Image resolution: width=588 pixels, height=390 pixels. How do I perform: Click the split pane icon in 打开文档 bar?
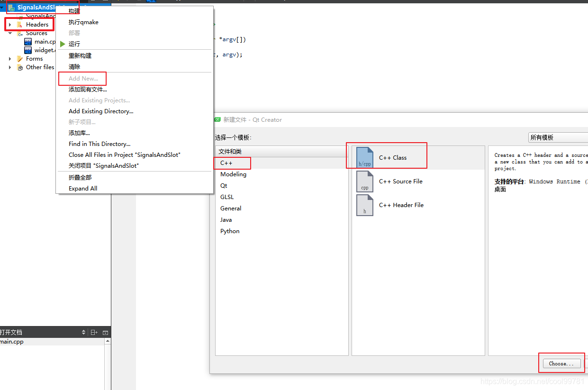(94, 333)
